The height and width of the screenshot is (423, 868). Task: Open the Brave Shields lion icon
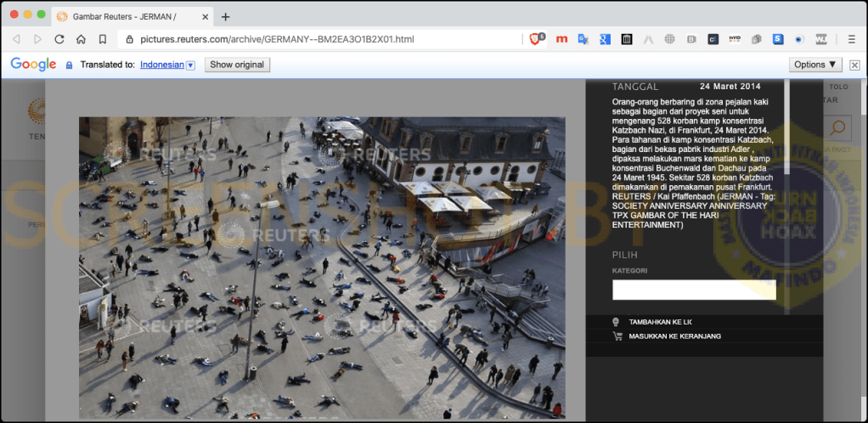click(536, 39)
